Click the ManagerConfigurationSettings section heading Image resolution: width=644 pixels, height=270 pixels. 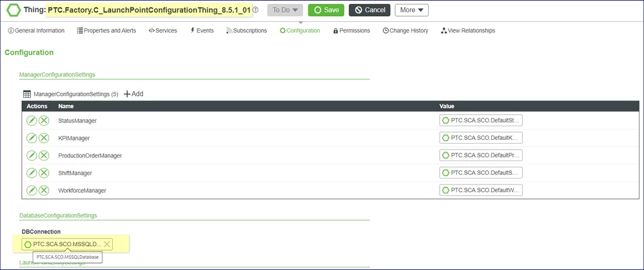click(x=57, y=75)
